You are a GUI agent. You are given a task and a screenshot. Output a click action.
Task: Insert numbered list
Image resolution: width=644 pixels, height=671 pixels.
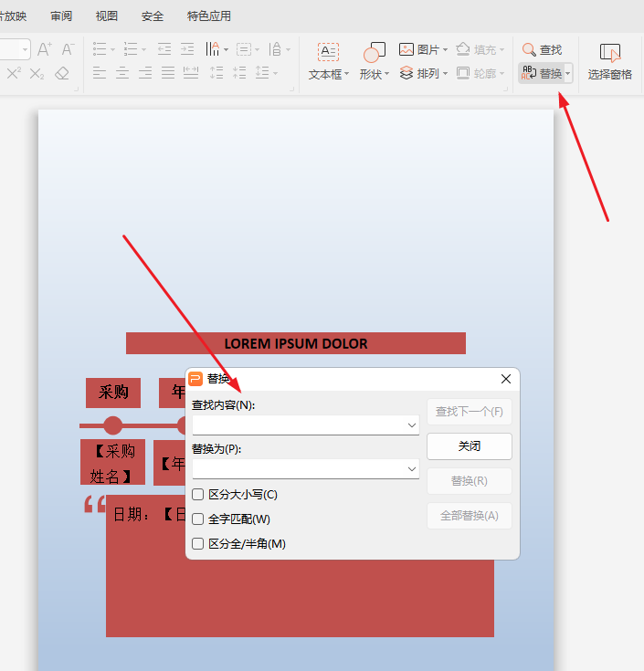(130, 49)
